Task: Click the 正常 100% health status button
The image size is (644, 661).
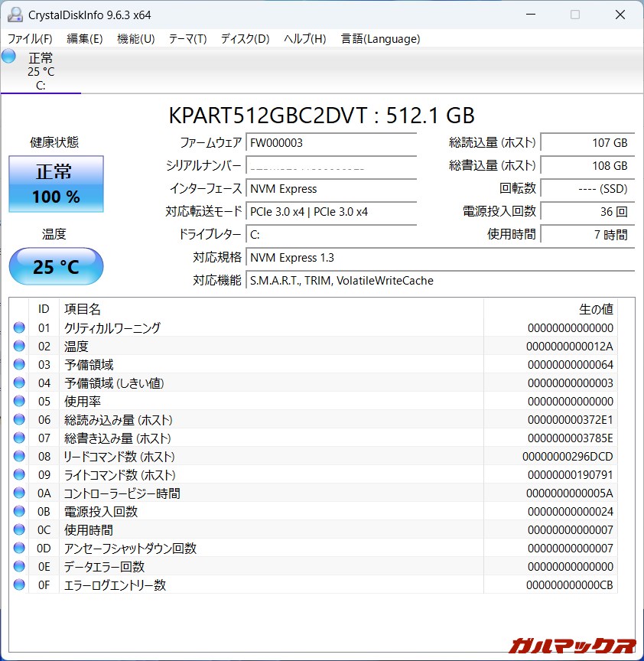Action: pos(55,184)
